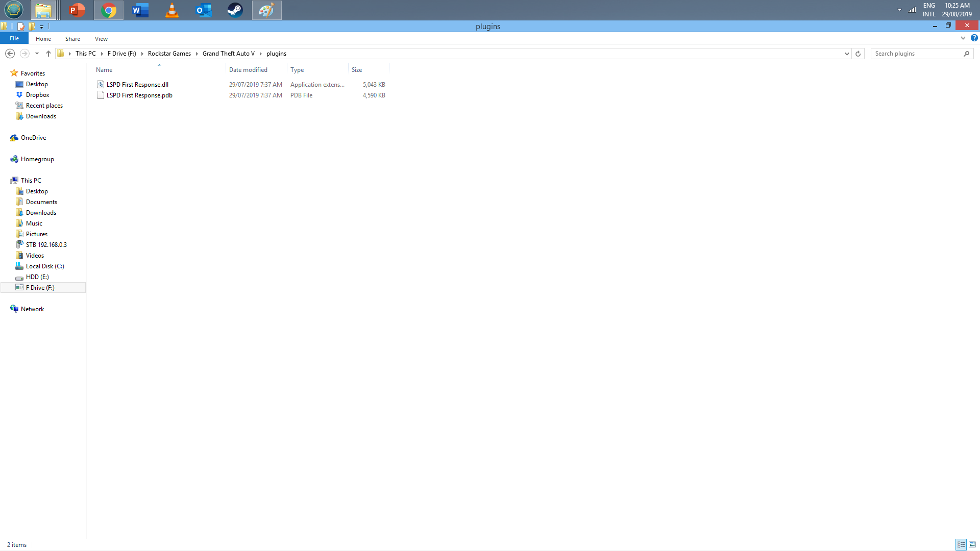This screenshot has width=980, height=551.
Task: Open the Help question mark icon
Action: click(x=974, y=38)
